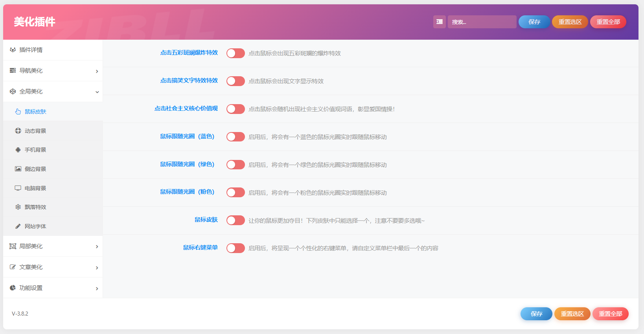Collapse the 全局美化 section arrow
Viewport: 644px width, 334px height.
[x=97, y=92]
